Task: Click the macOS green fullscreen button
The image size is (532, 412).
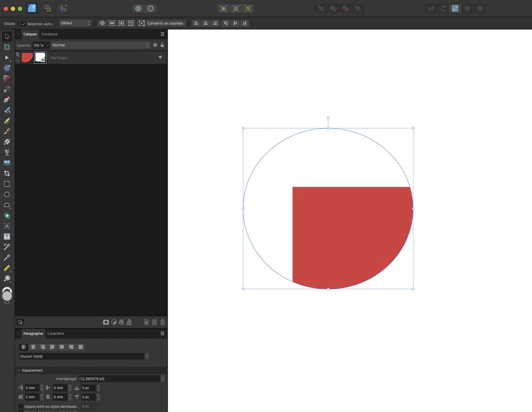Action: tap(20, 8)
